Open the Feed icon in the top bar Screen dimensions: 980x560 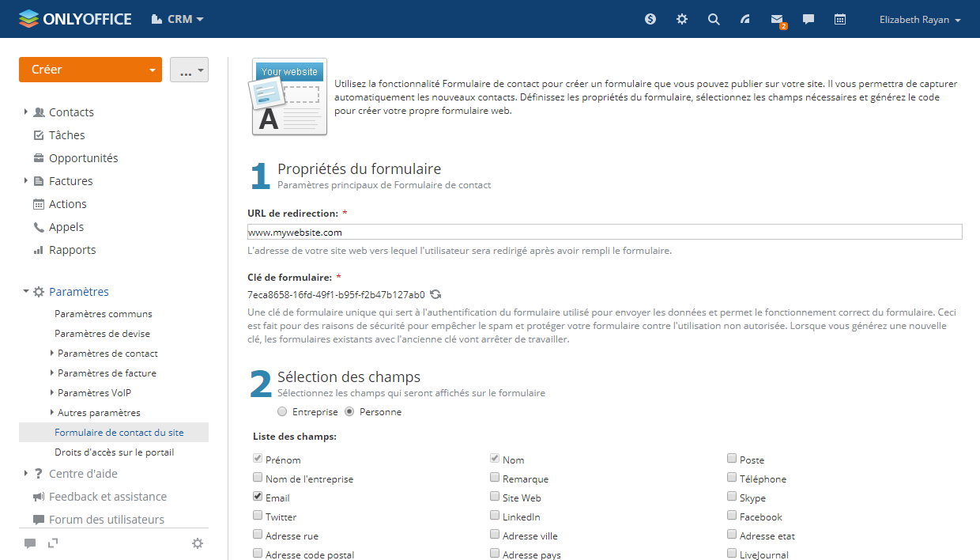tap(745, 20)
